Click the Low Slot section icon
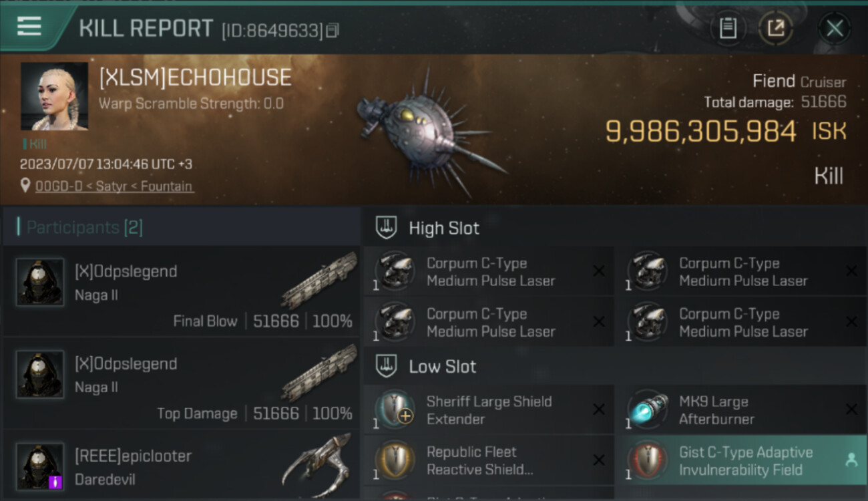Viewport: 868px width, 501px height. (387, 366)
